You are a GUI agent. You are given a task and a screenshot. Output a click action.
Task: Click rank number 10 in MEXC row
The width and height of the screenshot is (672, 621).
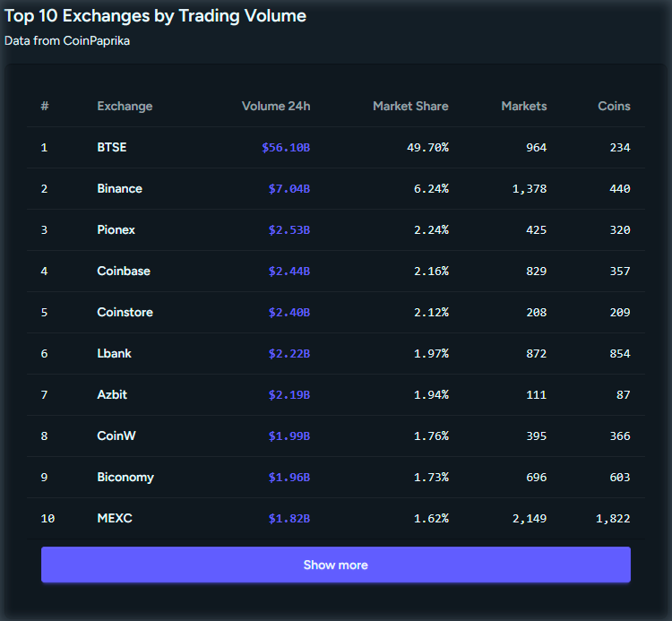pos(47,518)
